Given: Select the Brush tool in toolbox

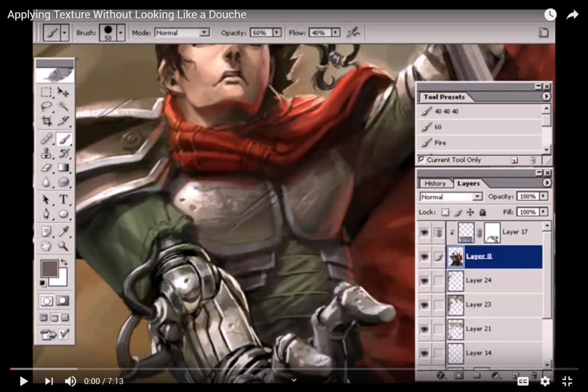Looking at the screenshot, I should pos(63,139).
